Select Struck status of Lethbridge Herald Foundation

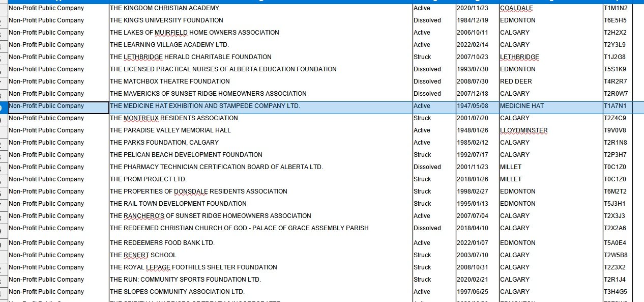434,57
